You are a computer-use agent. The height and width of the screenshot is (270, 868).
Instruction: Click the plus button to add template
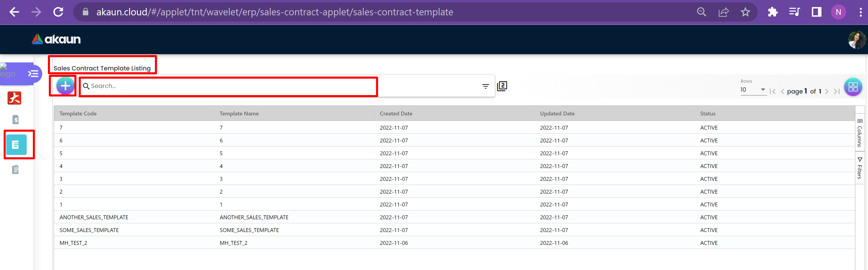[x=65, y=86]
